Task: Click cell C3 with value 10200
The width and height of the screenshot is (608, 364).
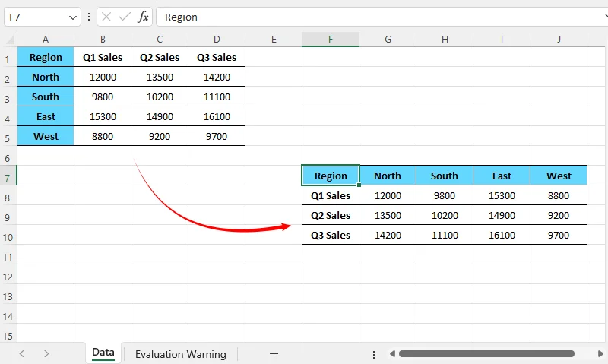Action: 160,97
